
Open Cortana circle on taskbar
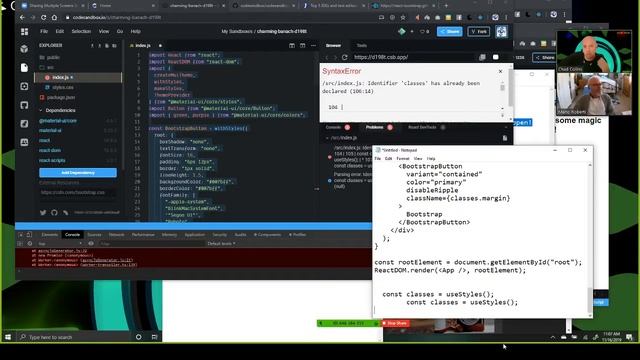pyautogui.click(x=138, y=337)
